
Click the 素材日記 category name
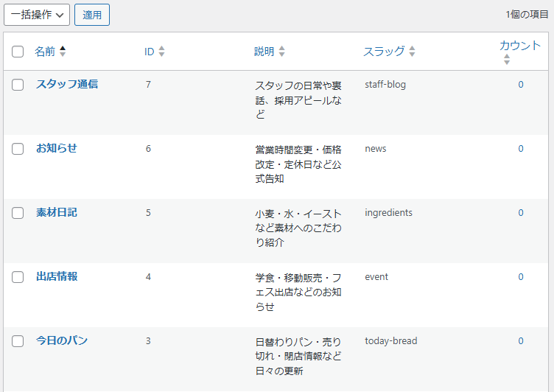[57, 212]
